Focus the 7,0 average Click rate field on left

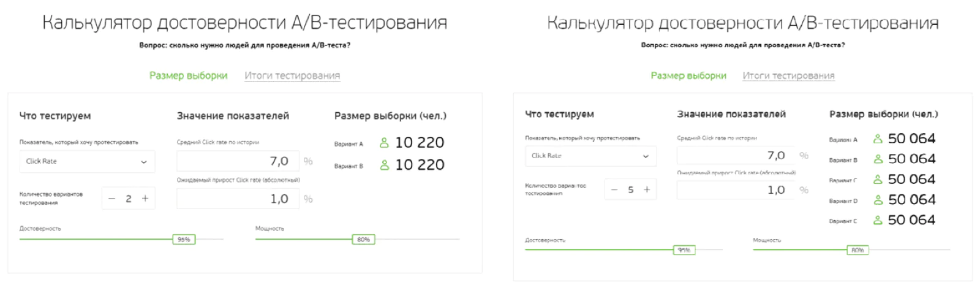pos(238,162)
